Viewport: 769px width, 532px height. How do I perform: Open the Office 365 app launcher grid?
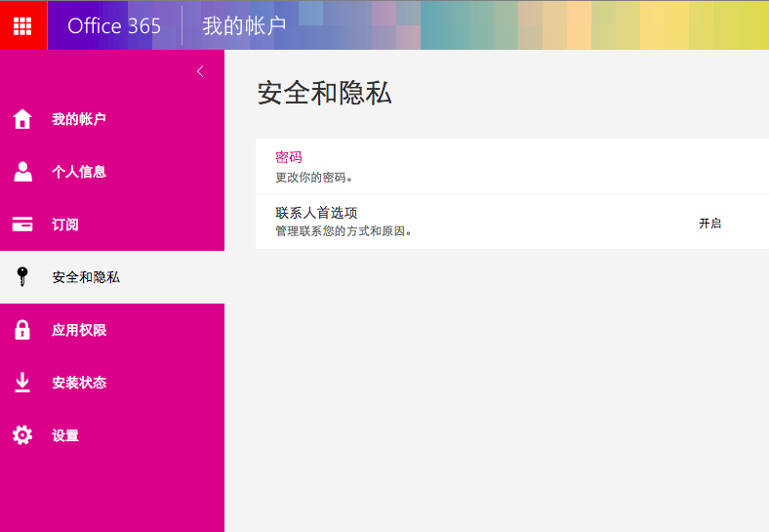(22, 25)
